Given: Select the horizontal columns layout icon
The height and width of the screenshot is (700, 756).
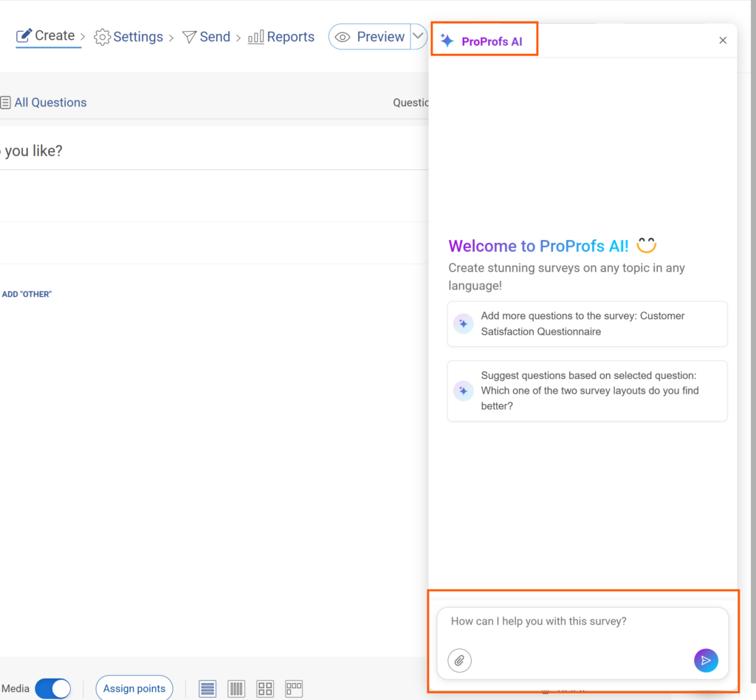Looking at the screenshot, I should click(x=236, y=689).
